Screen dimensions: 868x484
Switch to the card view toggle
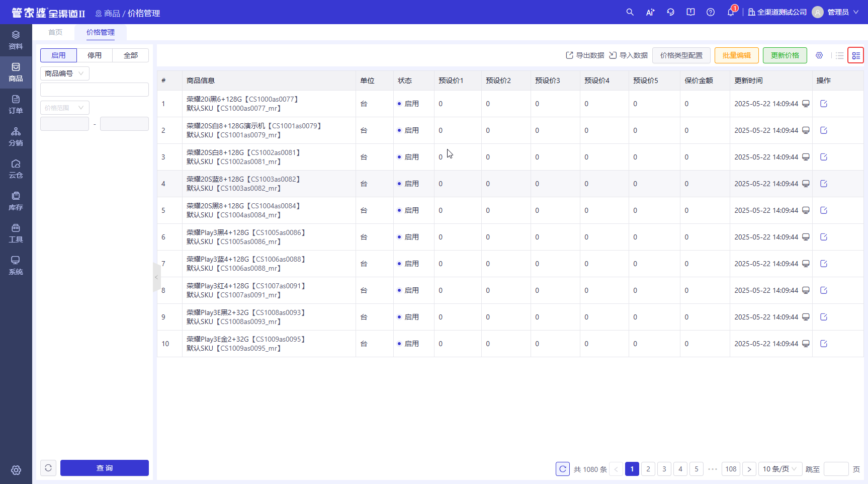[856, 55]
